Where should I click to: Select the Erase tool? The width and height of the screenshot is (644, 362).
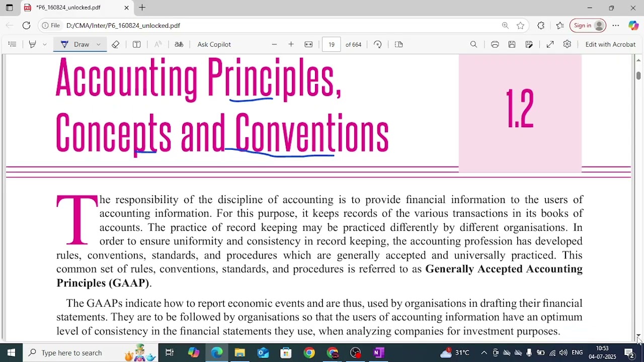(116, 44)
